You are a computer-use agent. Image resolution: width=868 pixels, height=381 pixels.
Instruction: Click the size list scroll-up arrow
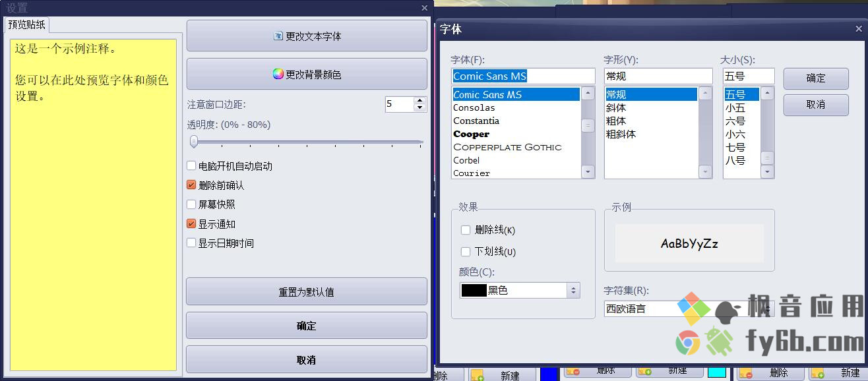[x=767, y=94]
